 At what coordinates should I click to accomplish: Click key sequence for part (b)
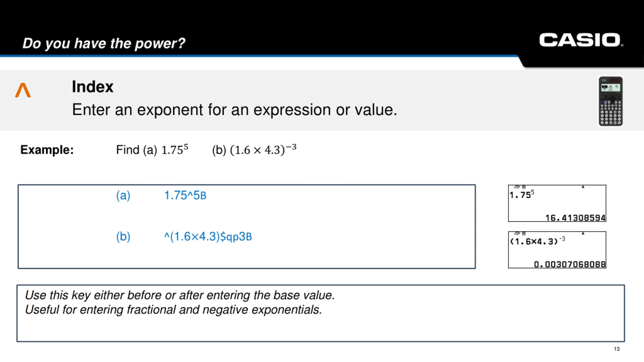coord(208,237)
